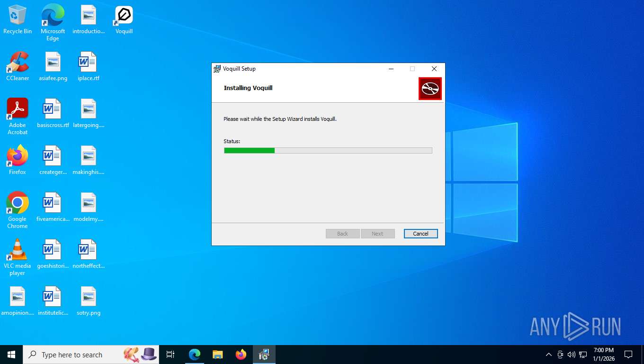644x364 pixels.
Task: Open the Windows Start menu
Action: point(11,355)
